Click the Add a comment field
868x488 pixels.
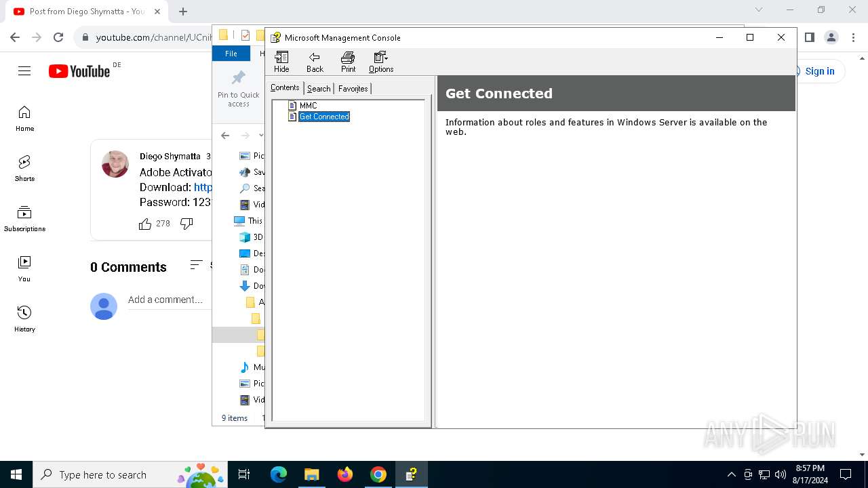pyautogui.click(x=170, y=300)
